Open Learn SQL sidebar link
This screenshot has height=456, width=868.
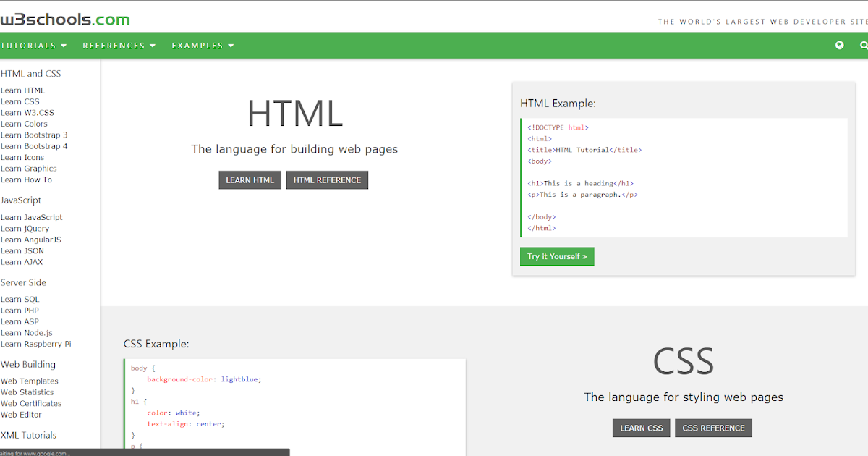pos(20,299)
